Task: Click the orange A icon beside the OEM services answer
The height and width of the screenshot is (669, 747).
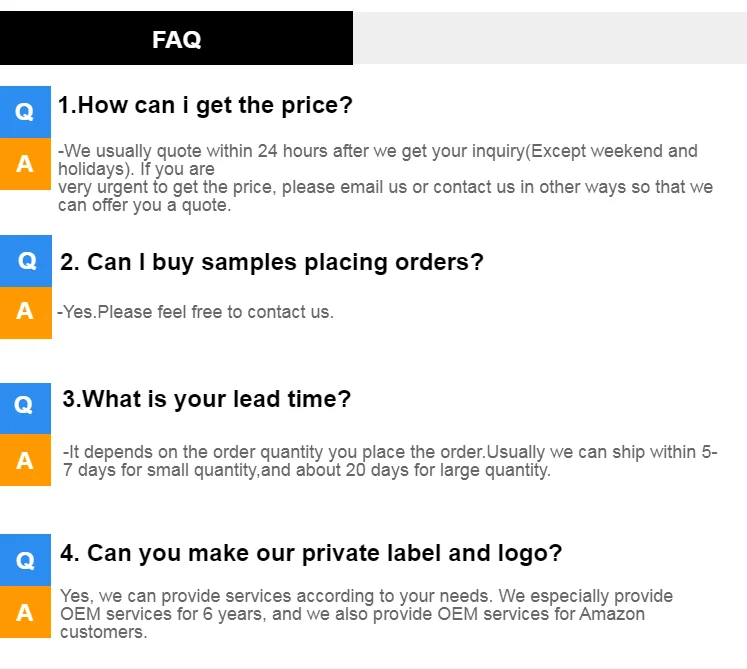Action: click(25, 612)
